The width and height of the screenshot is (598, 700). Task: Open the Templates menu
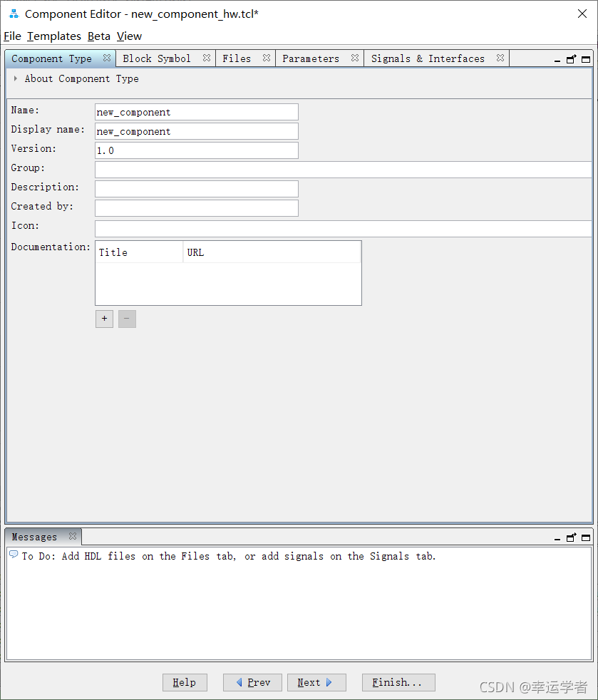pyautogui.click(x=54, y=36)
